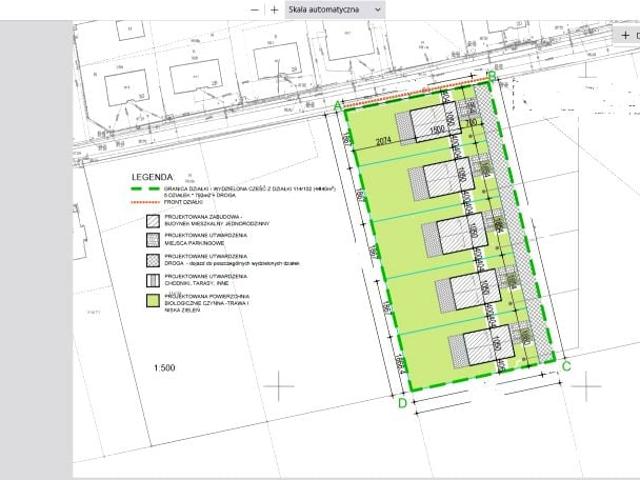This screenshot has width=640, height=480.
Task: Click corner label B of the plot
Action: (x=492, y=76)
